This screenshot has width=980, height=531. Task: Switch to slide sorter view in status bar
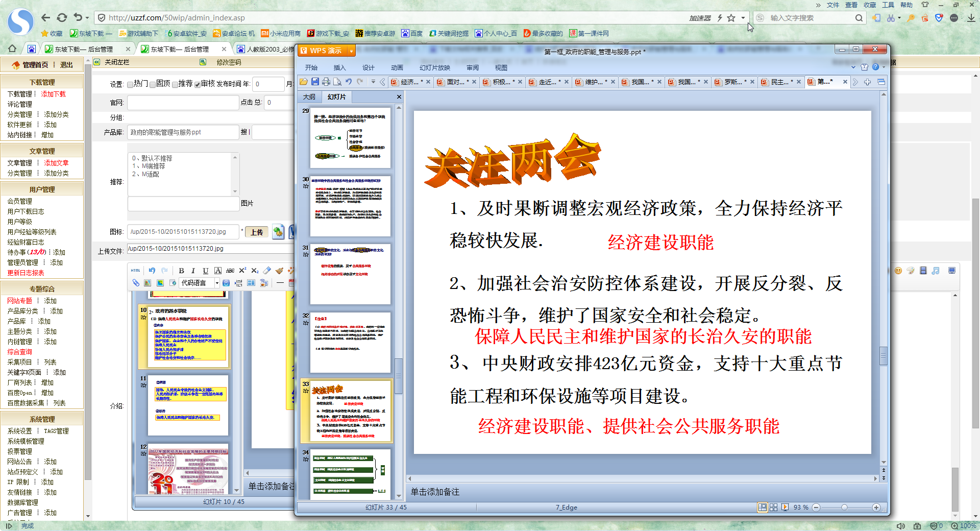(x=774, y=508)
